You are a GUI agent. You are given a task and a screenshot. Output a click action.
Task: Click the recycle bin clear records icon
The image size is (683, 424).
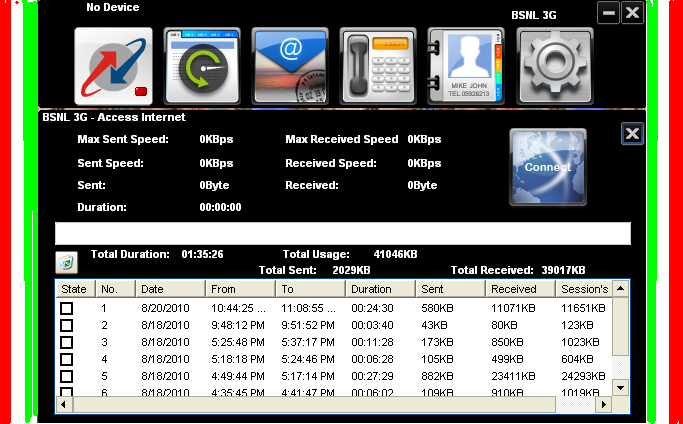(x=67, y=262)
